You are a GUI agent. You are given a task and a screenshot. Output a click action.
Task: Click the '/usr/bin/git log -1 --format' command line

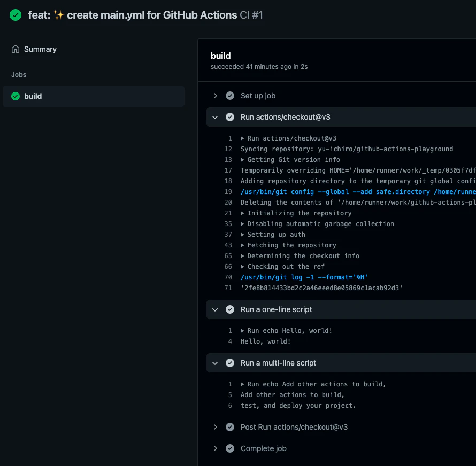pos(304,277)
